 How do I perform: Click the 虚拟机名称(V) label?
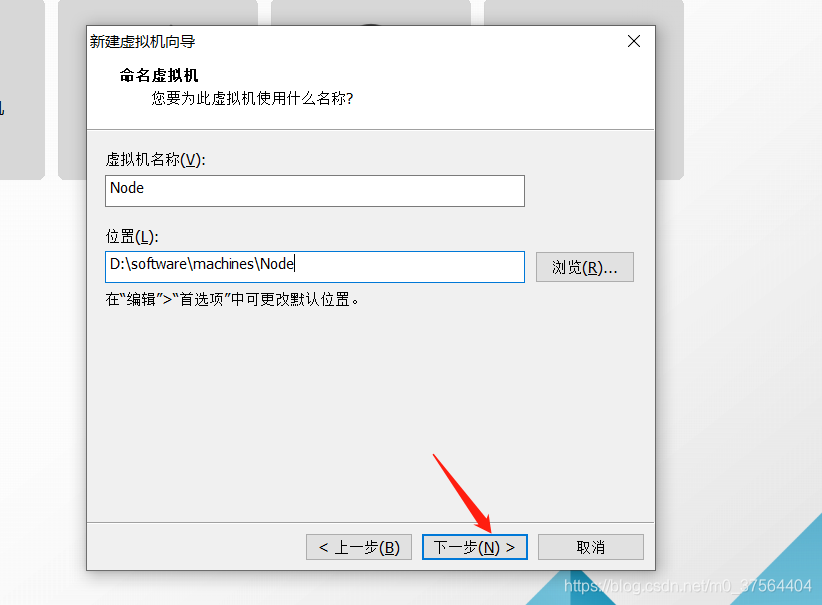(156, 159)
